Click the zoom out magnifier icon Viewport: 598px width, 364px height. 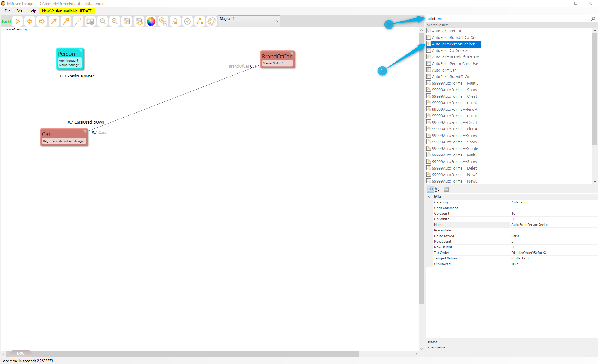point(115,21)
